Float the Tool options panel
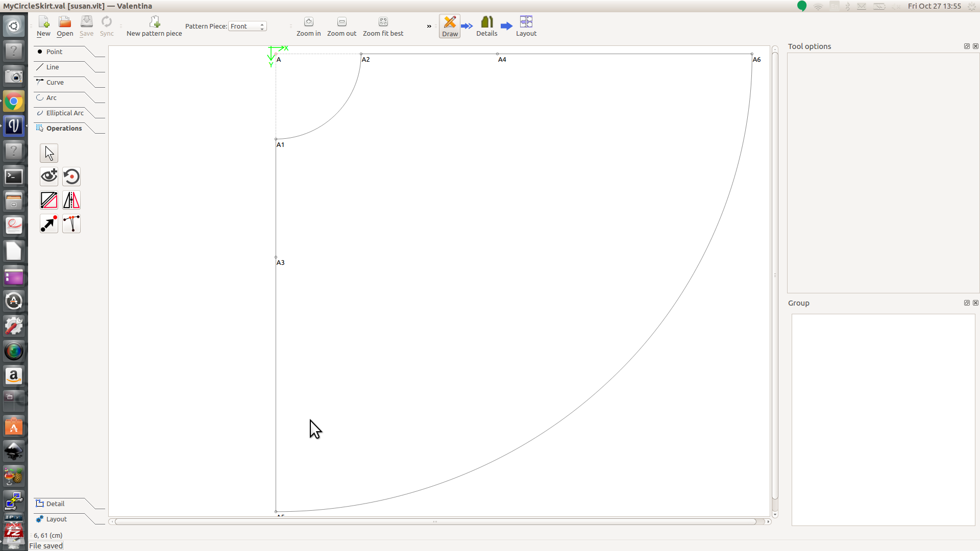The width and height of the screenshot is (980, 551). pyautogui.click(x=967, y=46)
